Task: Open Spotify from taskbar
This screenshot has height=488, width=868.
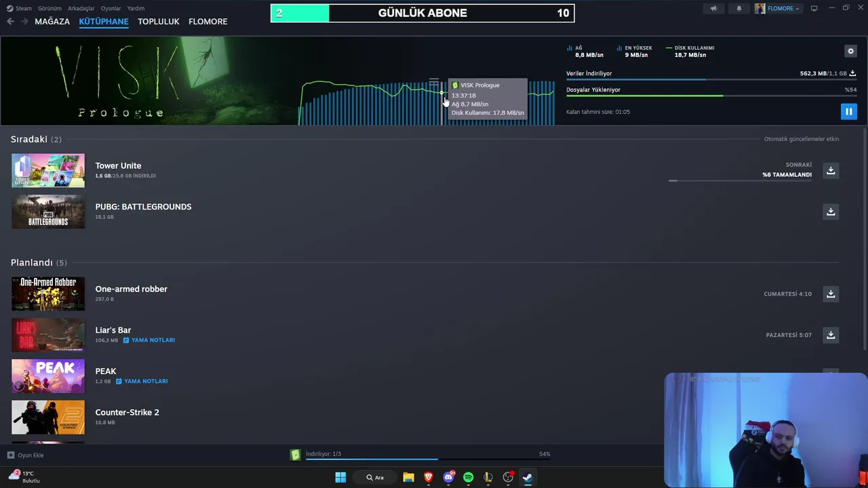Action: 468,477
